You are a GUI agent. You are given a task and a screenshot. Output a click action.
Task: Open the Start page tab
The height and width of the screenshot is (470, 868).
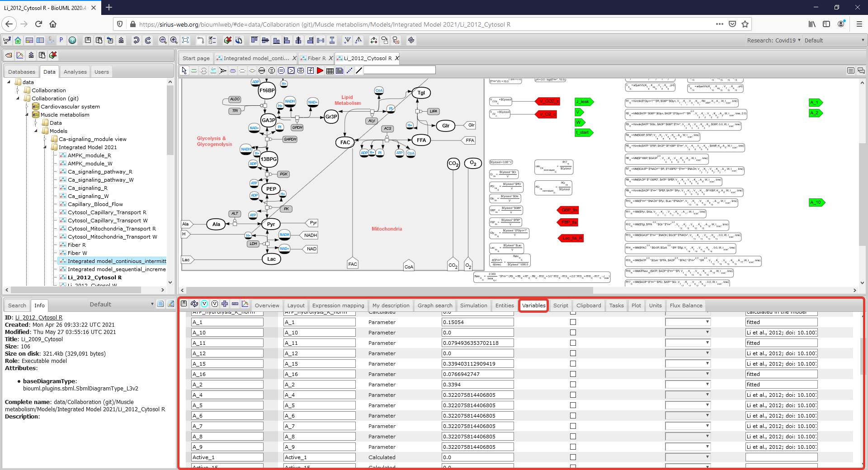pyautogui.click(x=196, y=58)
